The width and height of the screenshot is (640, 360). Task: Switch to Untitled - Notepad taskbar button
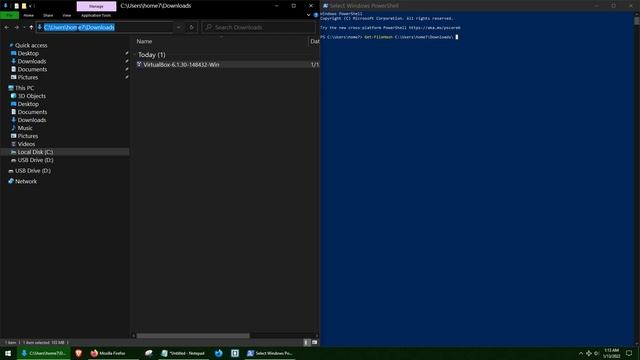(183, 353)
